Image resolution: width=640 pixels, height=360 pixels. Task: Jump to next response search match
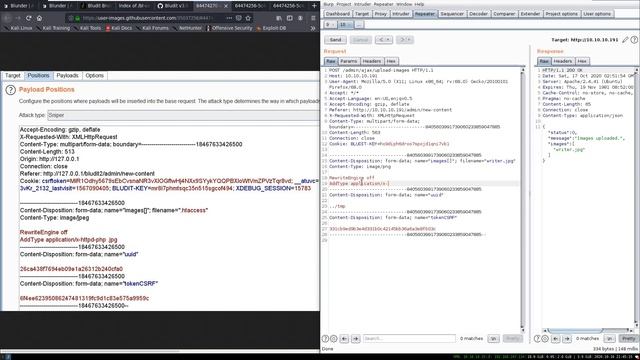pos(567,338)
